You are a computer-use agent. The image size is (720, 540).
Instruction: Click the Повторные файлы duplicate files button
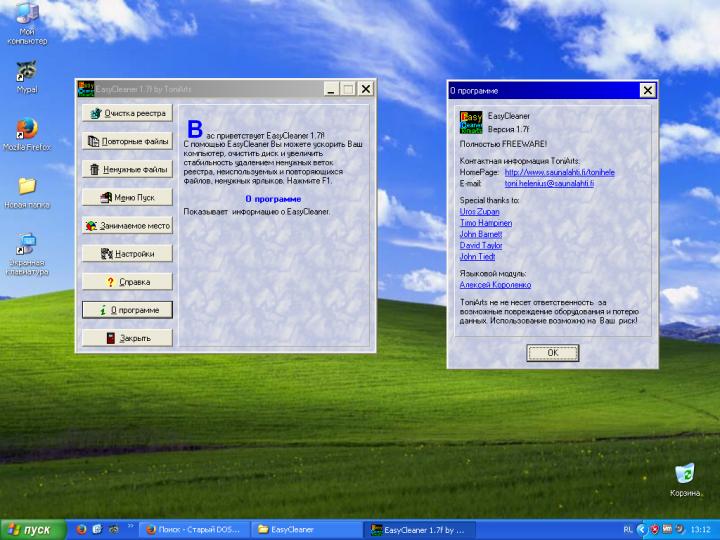click(x=127, y=142)
